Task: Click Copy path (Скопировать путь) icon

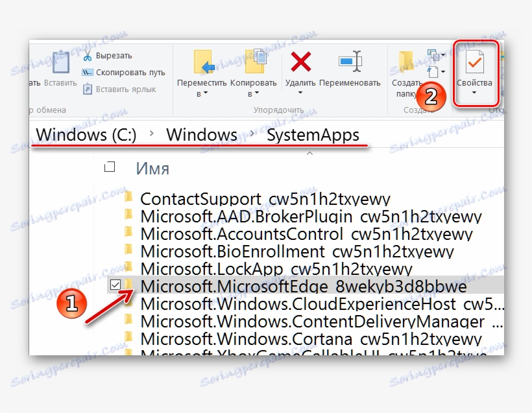Action: [x=87, y=72]
